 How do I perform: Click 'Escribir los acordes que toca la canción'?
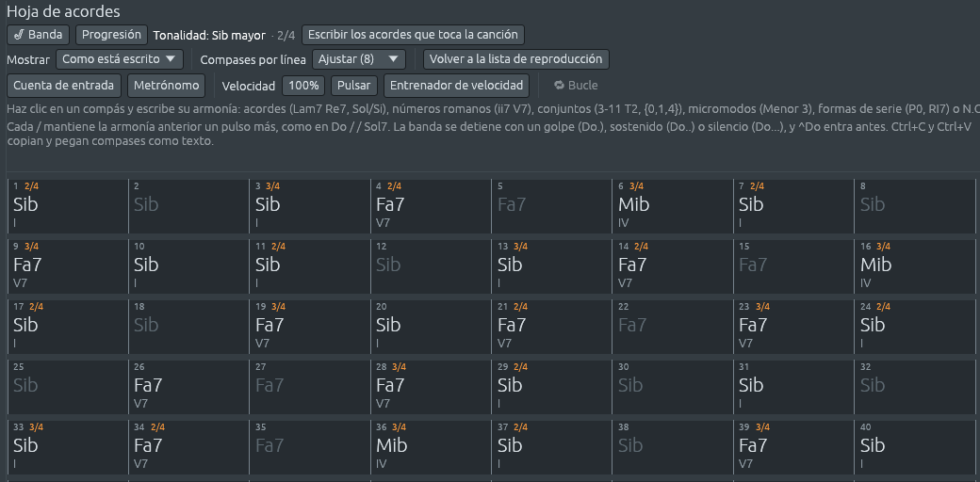413,35
